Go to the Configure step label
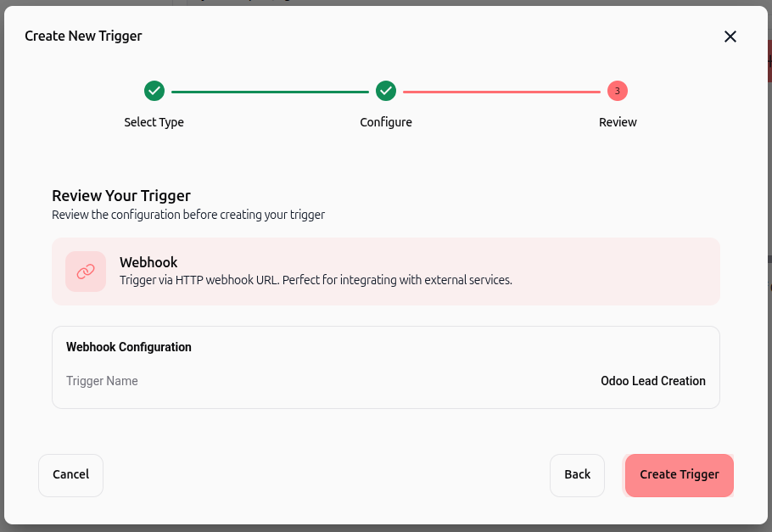772x532 pixels. coord(386,122)
